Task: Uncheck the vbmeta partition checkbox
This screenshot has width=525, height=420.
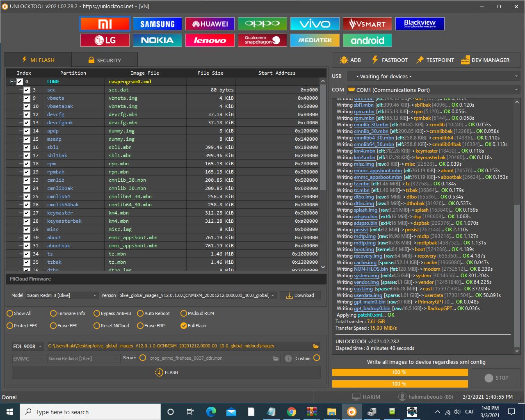Action: pos(27,98)
